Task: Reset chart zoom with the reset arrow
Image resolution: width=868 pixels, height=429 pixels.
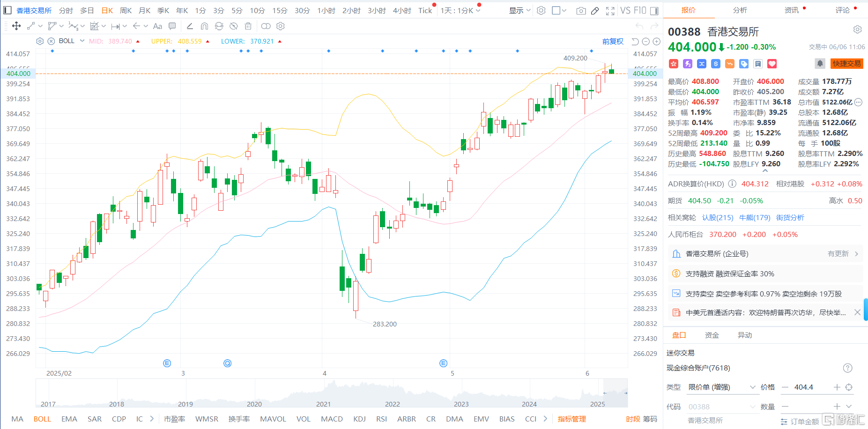Action: point(635,41)
